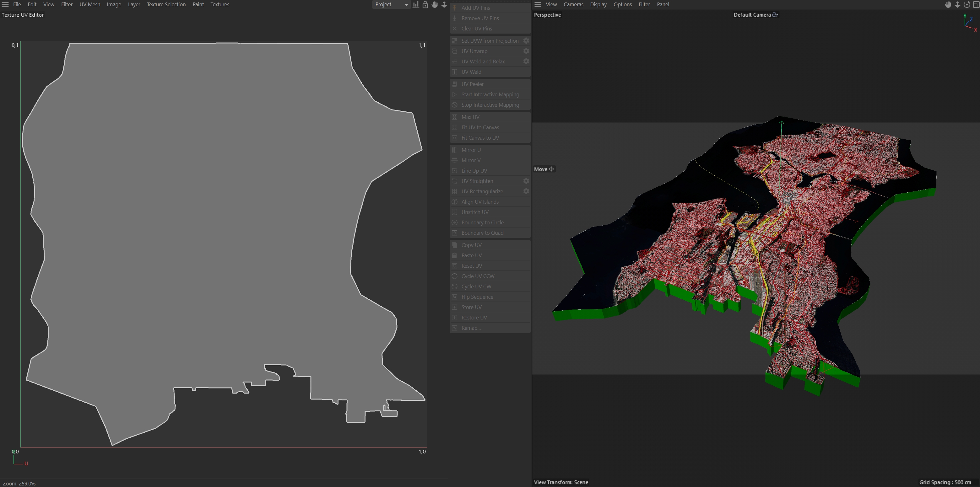Screen dimensions: 980x487
Task: Toggle the UV editor lock icon
Action: coord(425,5)
